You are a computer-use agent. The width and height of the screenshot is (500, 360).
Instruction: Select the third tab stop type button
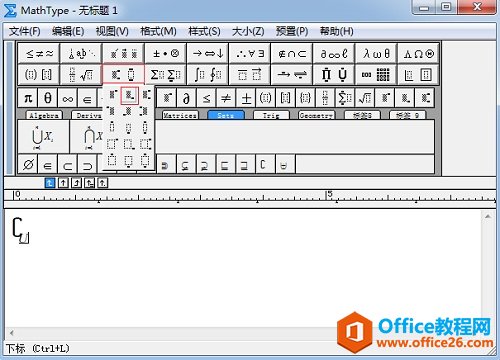click(76, 183)
